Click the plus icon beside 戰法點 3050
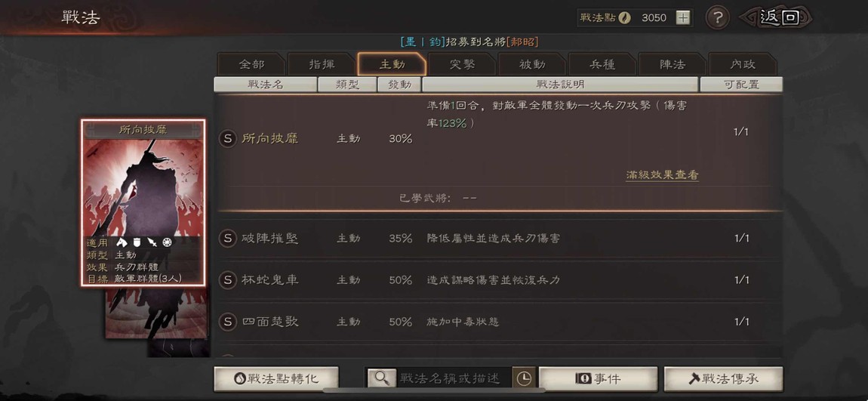This screenshot has width=868, height=401. [x=683, y=17]
